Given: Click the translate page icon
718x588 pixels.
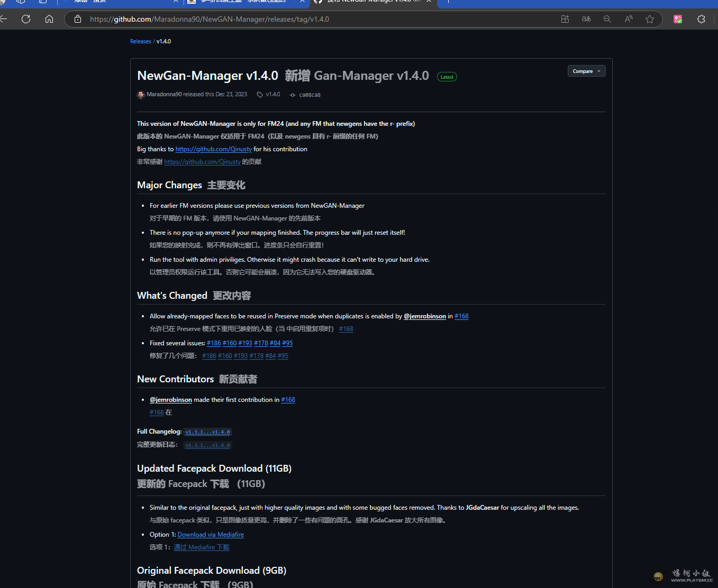Looking at the screenshot, I should 586,19.
